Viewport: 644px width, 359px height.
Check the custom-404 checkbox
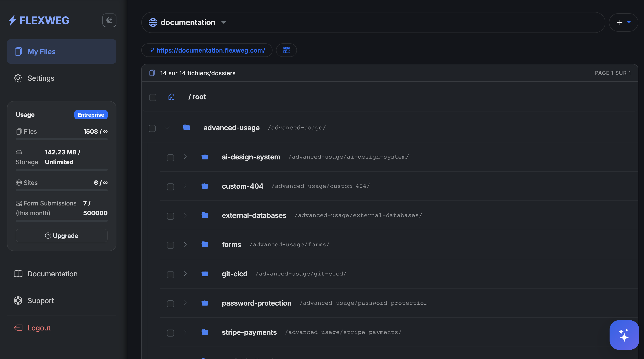click(x=170, y=187)
